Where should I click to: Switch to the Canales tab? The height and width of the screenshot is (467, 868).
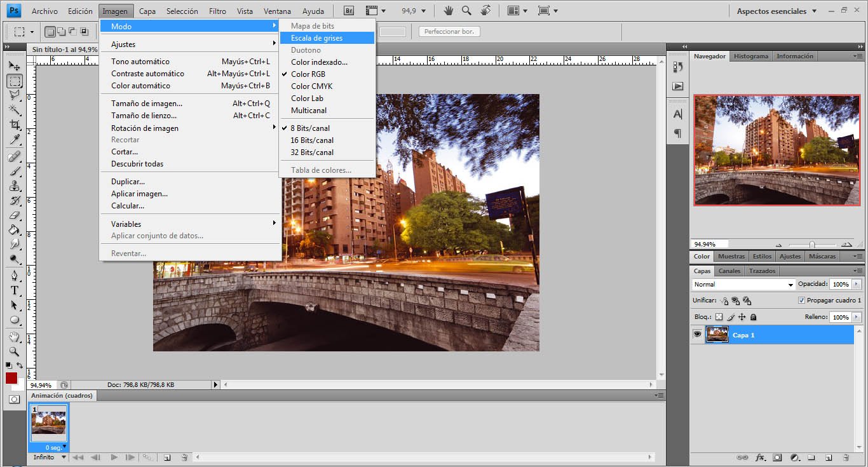tap(729, 271)
